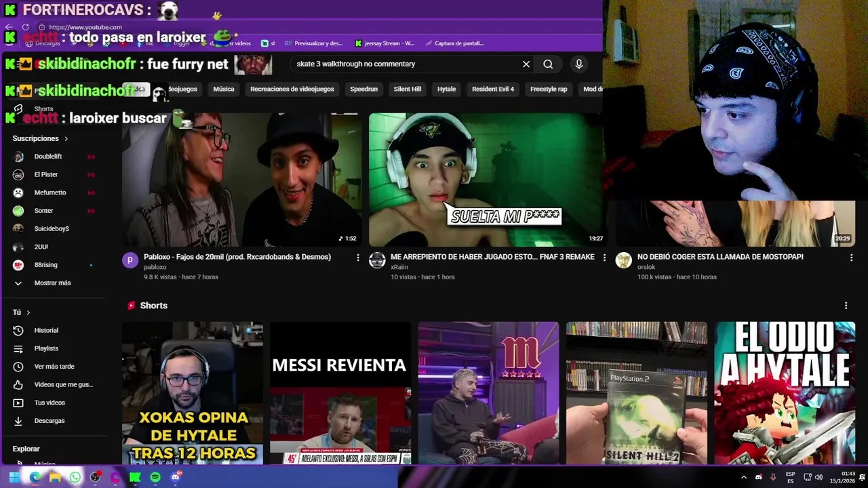Open the jeersay Stream bookmark
The height and width of the screenshot is (488, 868).
click(x=384, y=43)
